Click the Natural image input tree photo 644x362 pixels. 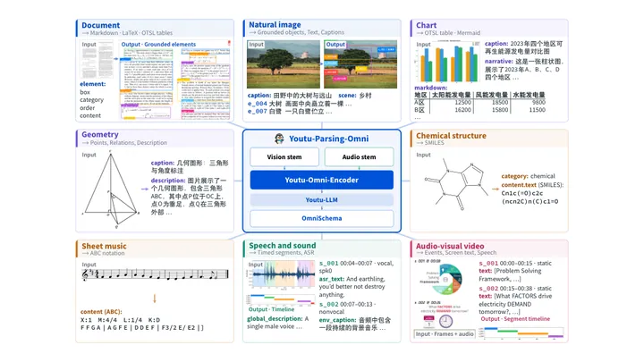pyautogui.click(x=284, y=64)
